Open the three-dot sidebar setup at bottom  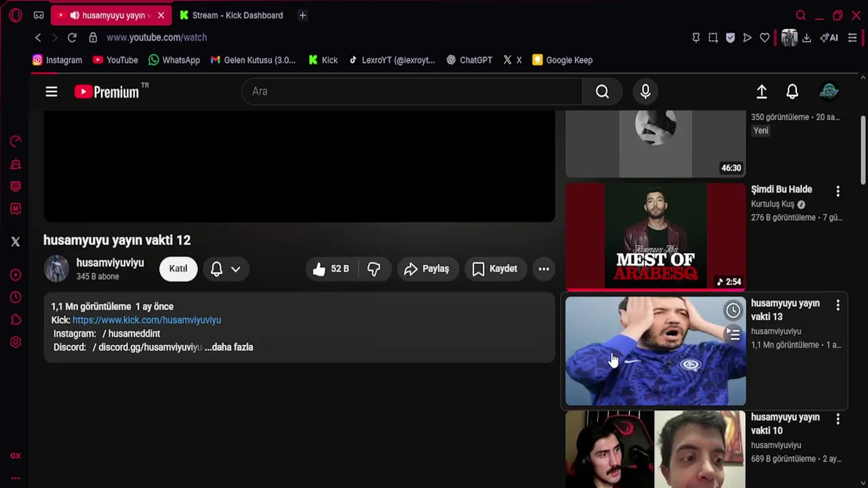click(x=16, y=478)
